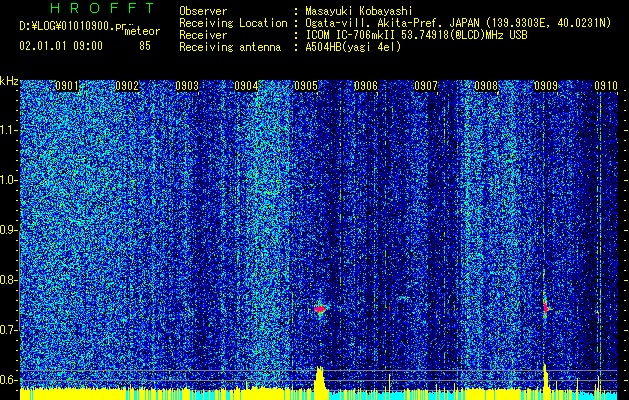Click the HROFFT title text

coord(102,8)
